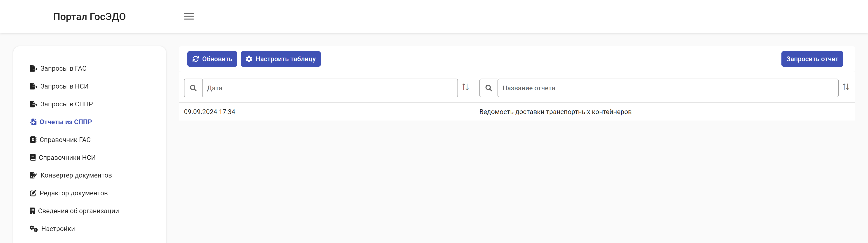Image resolution: width=868 pixels, height=243 pixels.
Task: Click the Редактор документов edit icon
Action: point(33,193)
